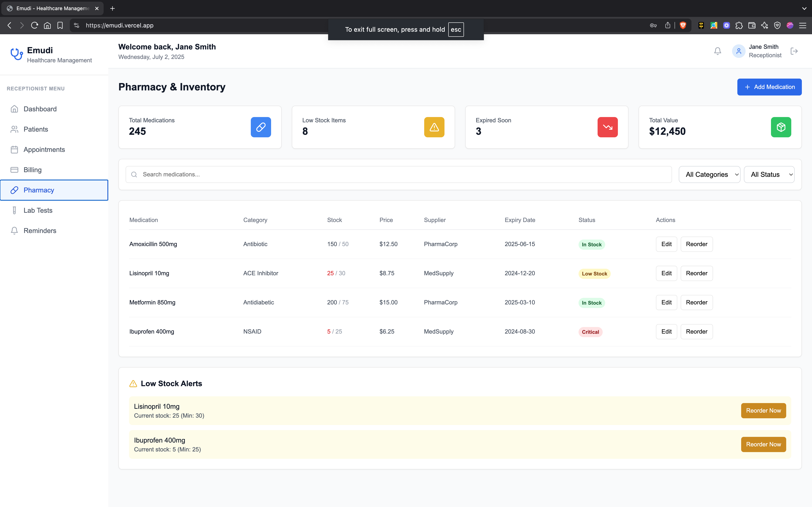Screen dimensions: 812x507
Task: Click Reorder Now for Ibuprofen 400mg alert
Action: (x=763, y=444)
